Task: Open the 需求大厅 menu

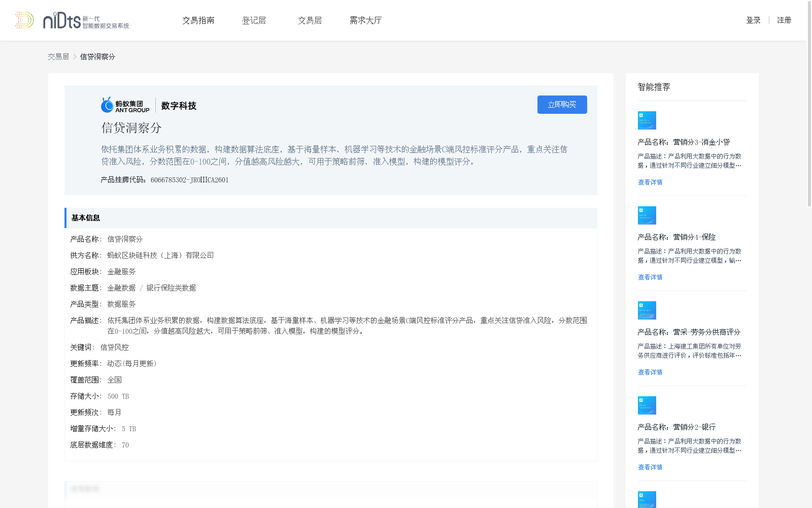Action: [x=365, y=20]
